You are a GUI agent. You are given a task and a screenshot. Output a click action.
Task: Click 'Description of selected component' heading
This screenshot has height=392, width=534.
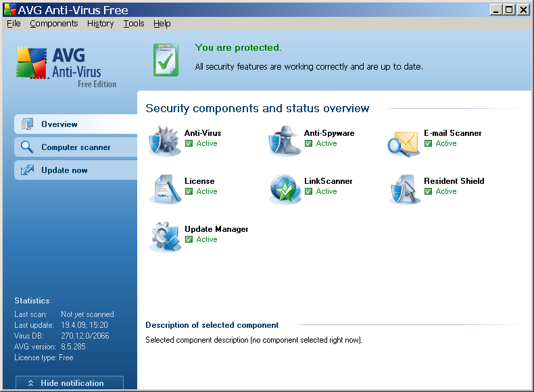click(x=212, y=325)
